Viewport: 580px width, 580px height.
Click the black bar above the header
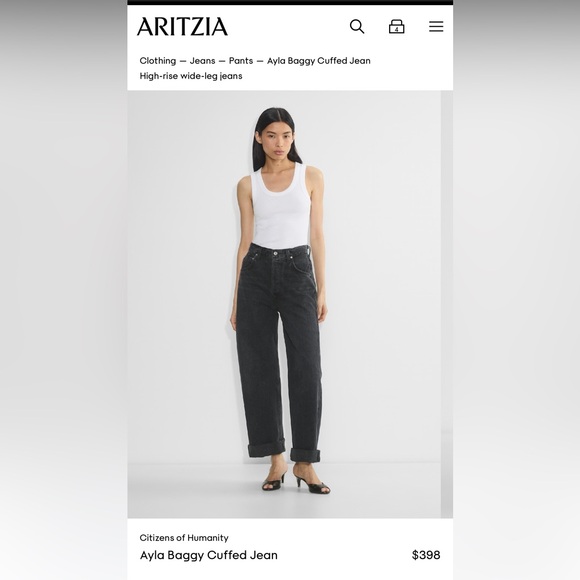(290, 2)
